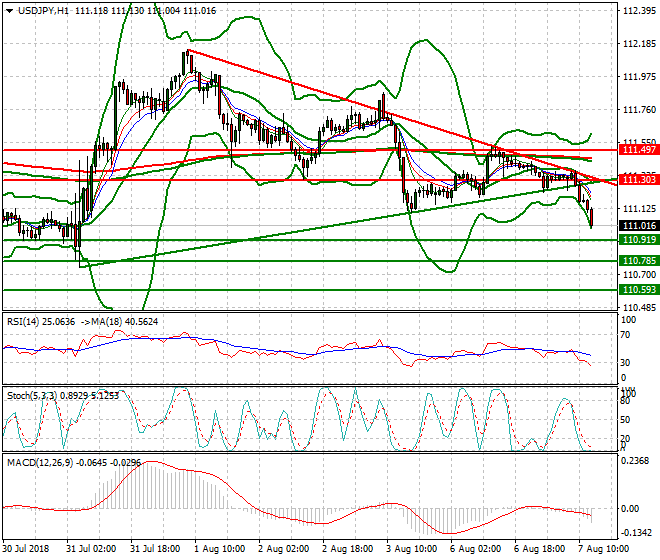Select the green 110.785 support level tag

(x=637, y=261)
